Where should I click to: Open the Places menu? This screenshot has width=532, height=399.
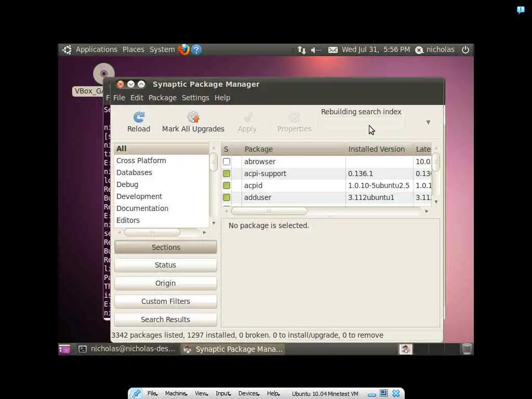tap(134, 49)
